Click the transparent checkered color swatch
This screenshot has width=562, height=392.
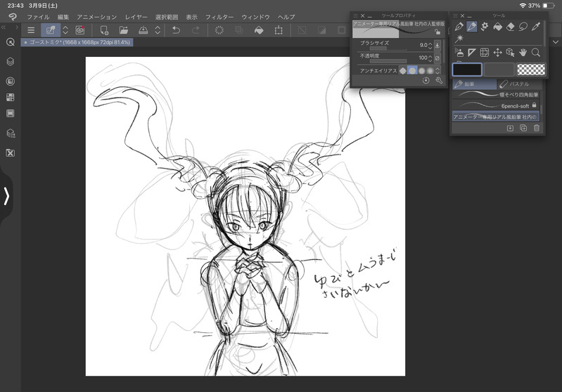point(531,70)
